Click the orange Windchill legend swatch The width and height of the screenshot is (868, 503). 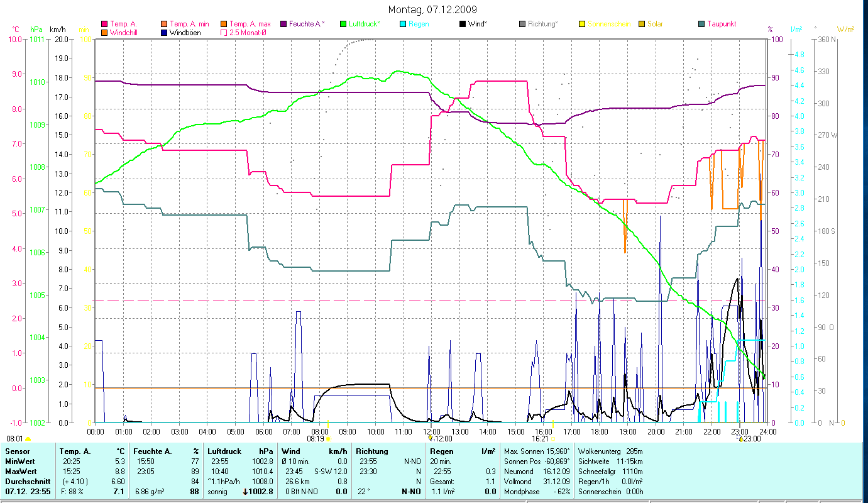click(104, 32)
